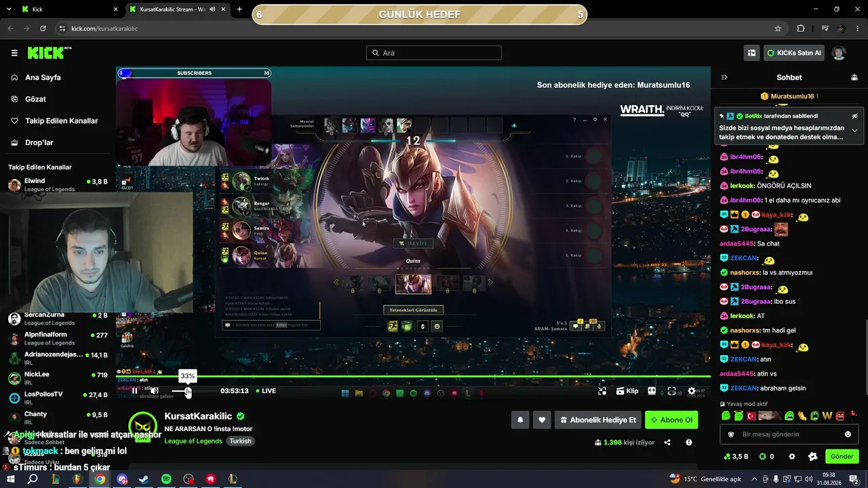Hide the pinned BotRix message

point(855,116)
